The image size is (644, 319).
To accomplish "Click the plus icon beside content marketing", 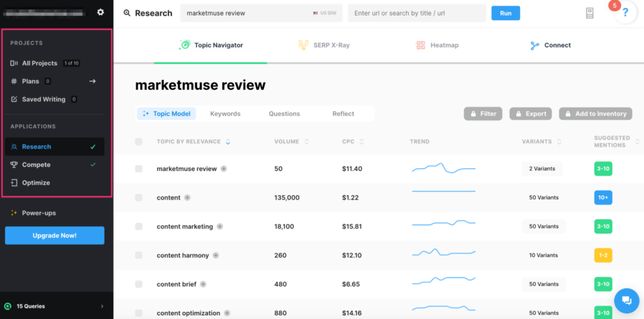I will point(219,227).
